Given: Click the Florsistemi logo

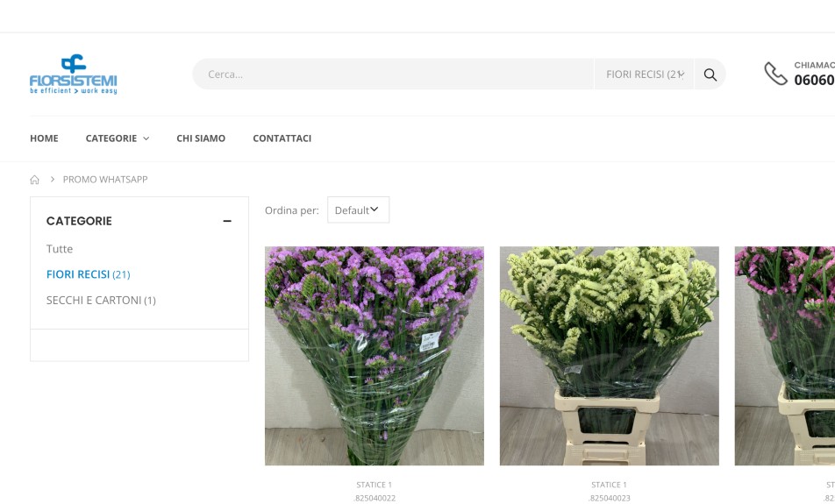Looking at the screenshot, I should (73, 75).
